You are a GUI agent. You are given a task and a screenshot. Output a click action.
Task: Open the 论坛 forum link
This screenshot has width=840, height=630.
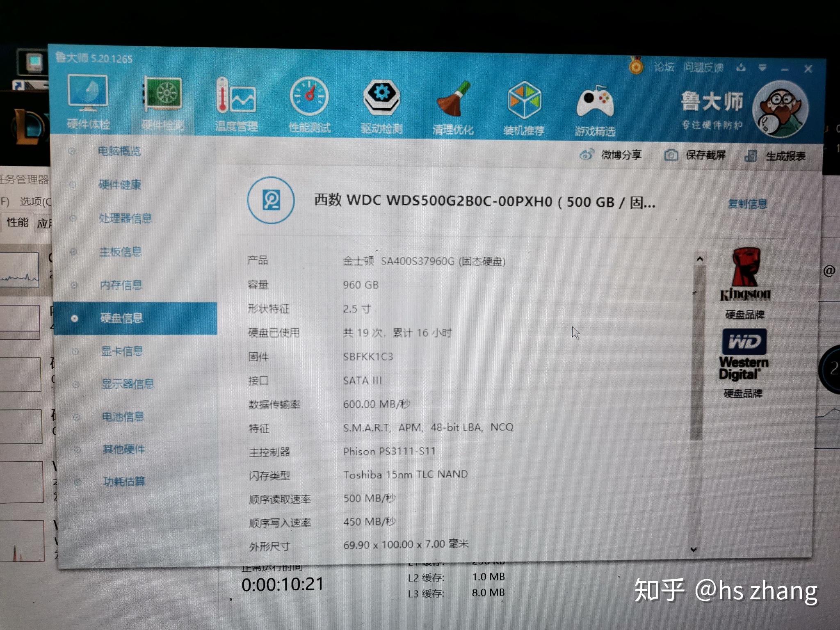click(664, 67)
